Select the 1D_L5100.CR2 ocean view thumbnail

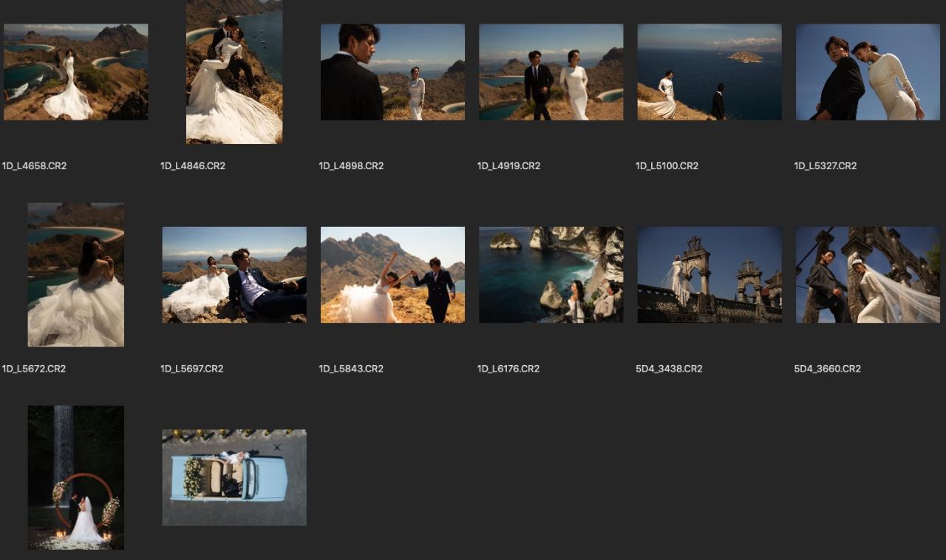coord(709,72)
